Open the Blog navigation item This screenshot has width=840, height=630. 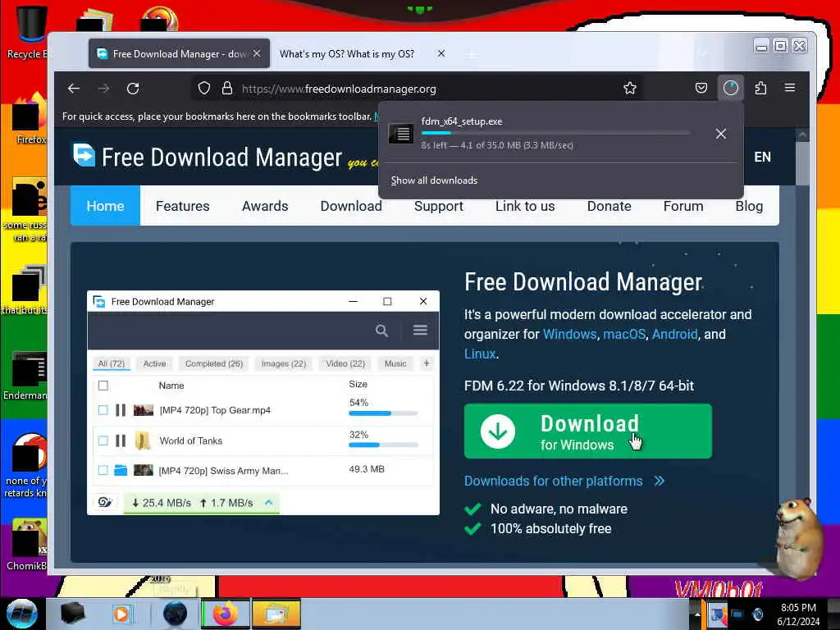pos(749,206)
